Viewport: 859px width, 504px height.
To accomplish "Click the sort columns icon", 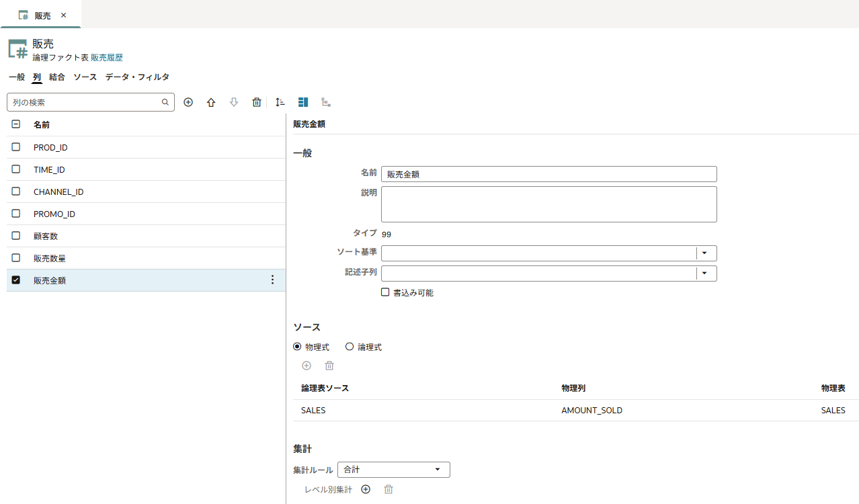I will [280, 102].
